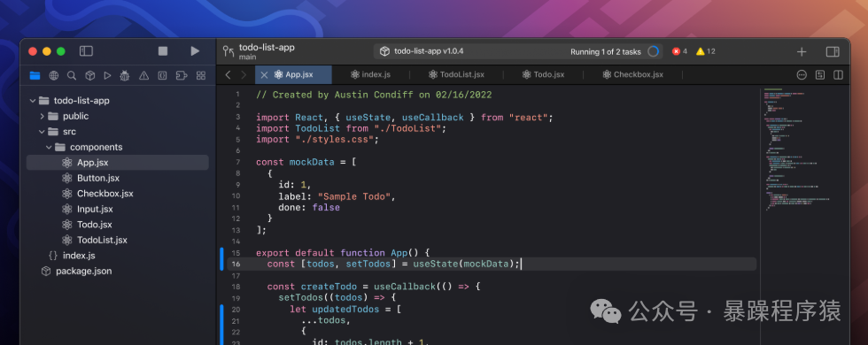Open the play-triangle navigator icon

107,76
